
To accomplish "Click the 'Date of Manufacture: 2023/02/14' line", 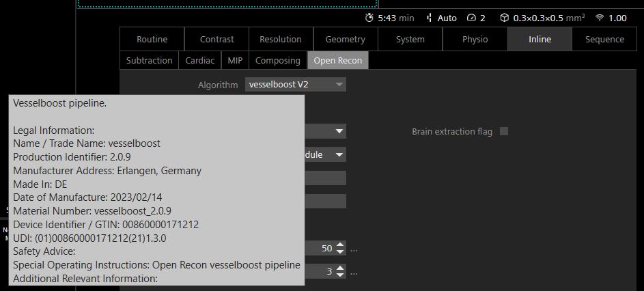I will coord(87,197).
